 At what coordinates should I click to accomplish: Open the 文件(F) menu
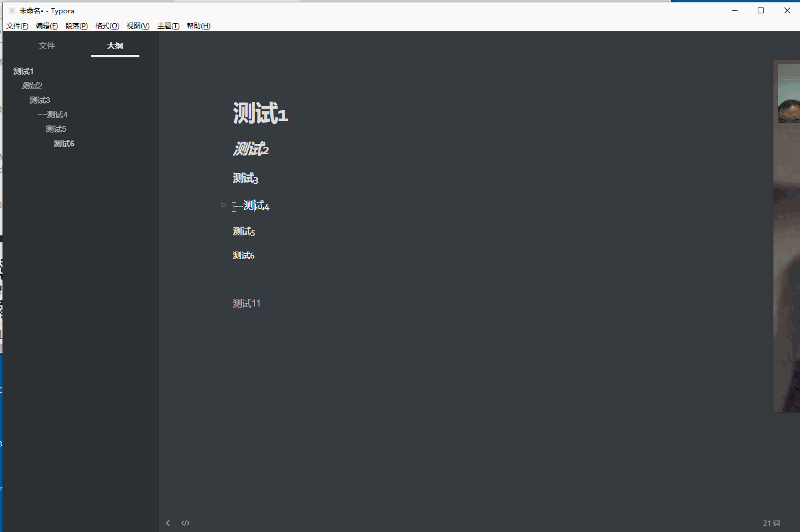coord(17,26)
